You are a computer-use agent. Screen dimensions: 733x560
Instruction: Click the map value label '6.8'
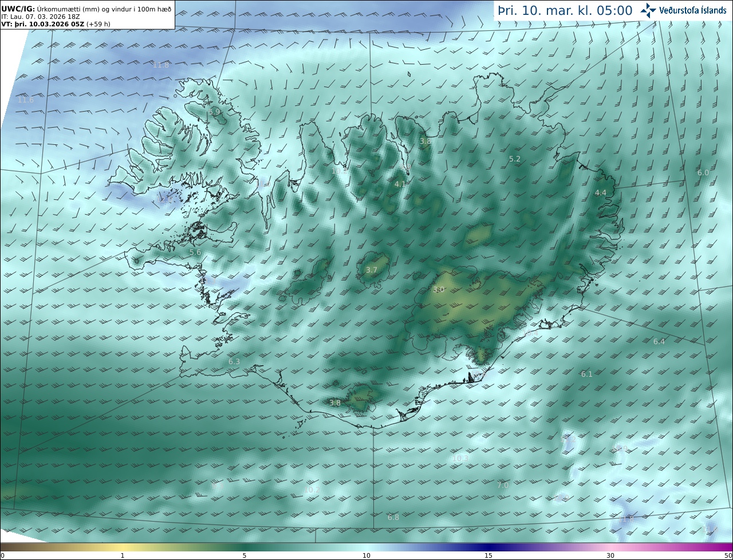(393, 517)
